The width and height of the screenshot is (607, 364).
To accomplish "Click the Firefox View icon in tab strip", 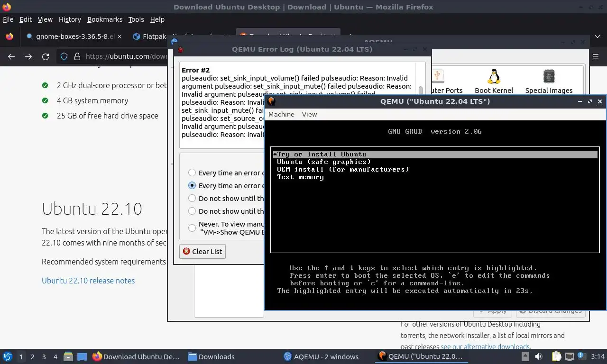I will 9,36.
